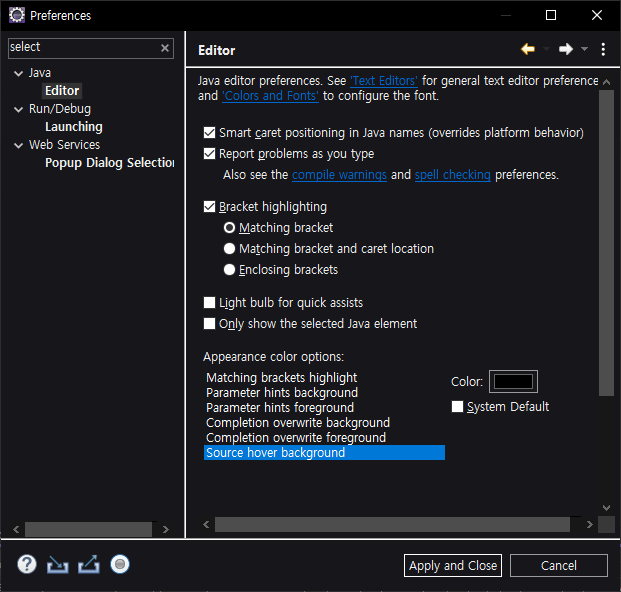Viewport: 621px width, 592px height.
Task: Click editor pane scroll up arrow
Action: 606,82
